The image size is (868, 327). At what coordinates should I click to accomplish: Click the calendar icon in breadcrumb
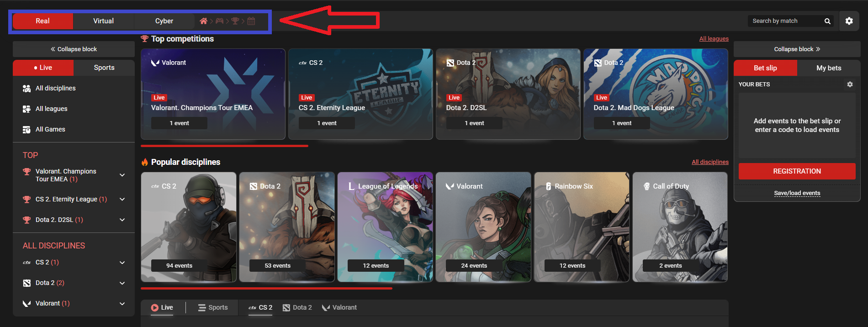click(x=251, y=21)
